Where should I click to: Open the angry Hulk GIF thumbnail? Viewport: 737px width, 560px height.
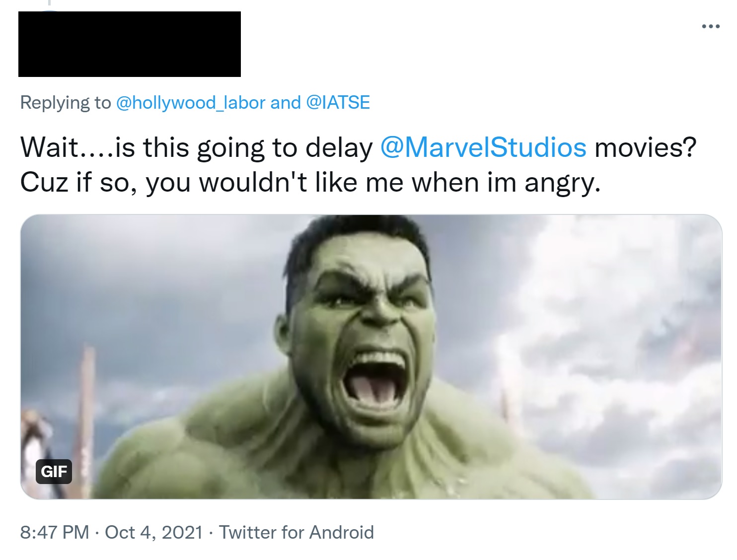pos(370,356)
